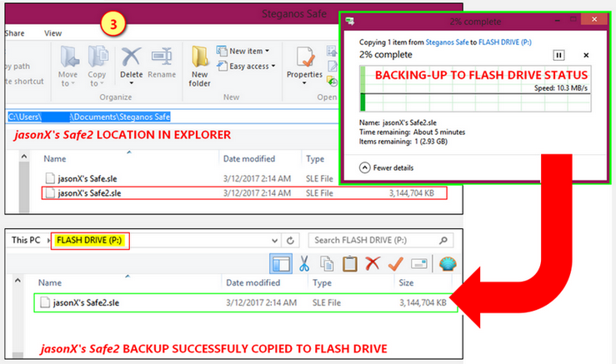Open Steganos Safe source link in copy dialog
Viewport: 616px width, 364px height.
[447, 42]
